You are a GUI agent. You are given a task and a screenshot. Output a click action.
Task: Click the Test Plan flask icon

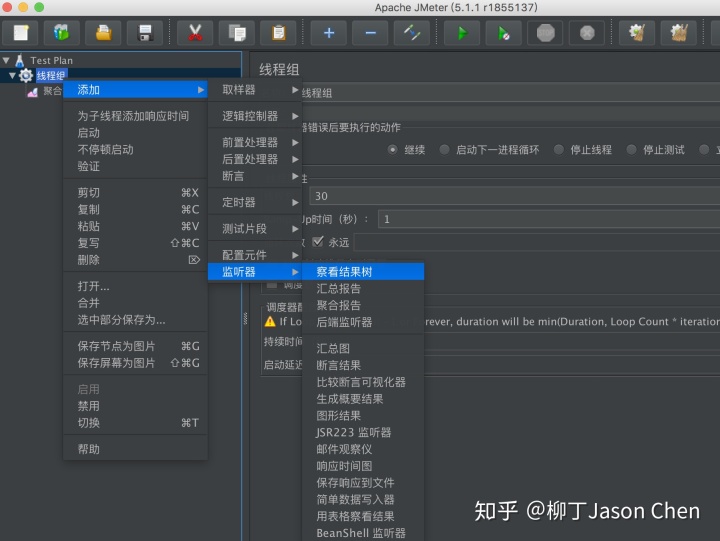point(20,60)
